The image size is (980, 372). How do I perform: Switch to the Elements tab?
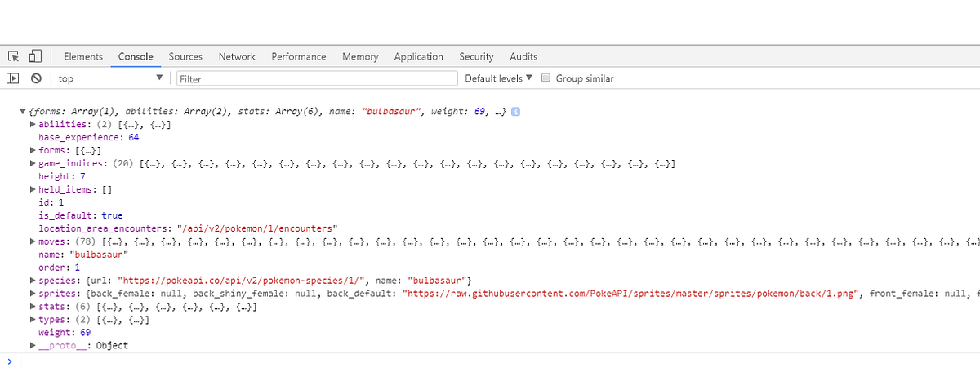click(83, 56)
